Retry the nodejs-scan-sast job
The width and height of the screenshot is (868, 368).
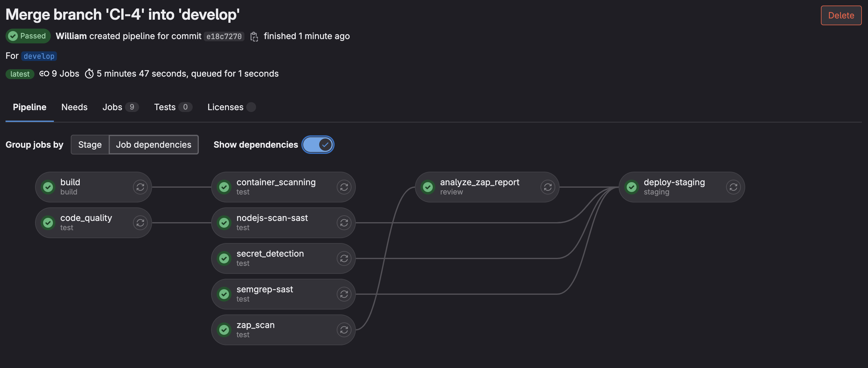(344, 222)
